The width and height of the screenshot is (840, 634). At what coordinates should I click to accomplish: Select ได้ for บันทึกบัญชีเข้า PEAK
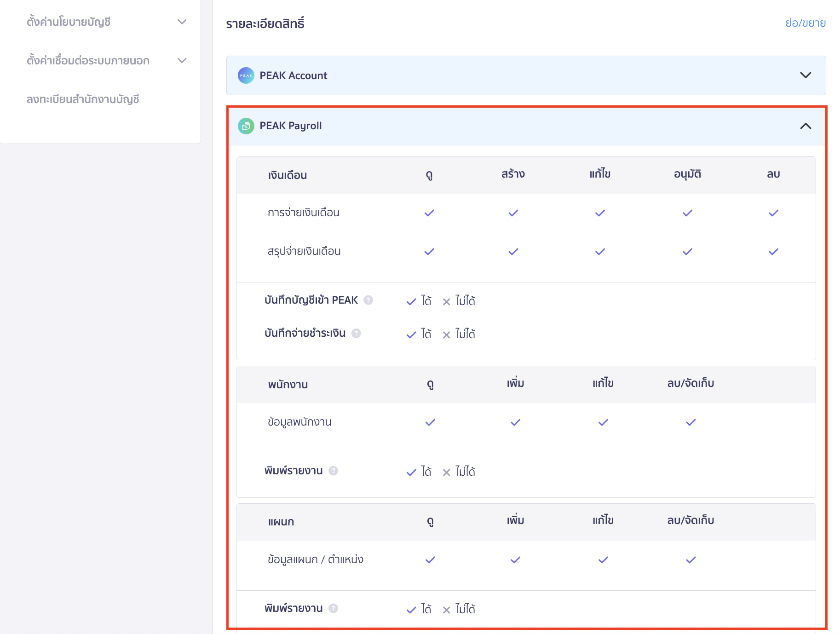pyautogui.click(x=419, y=301)
